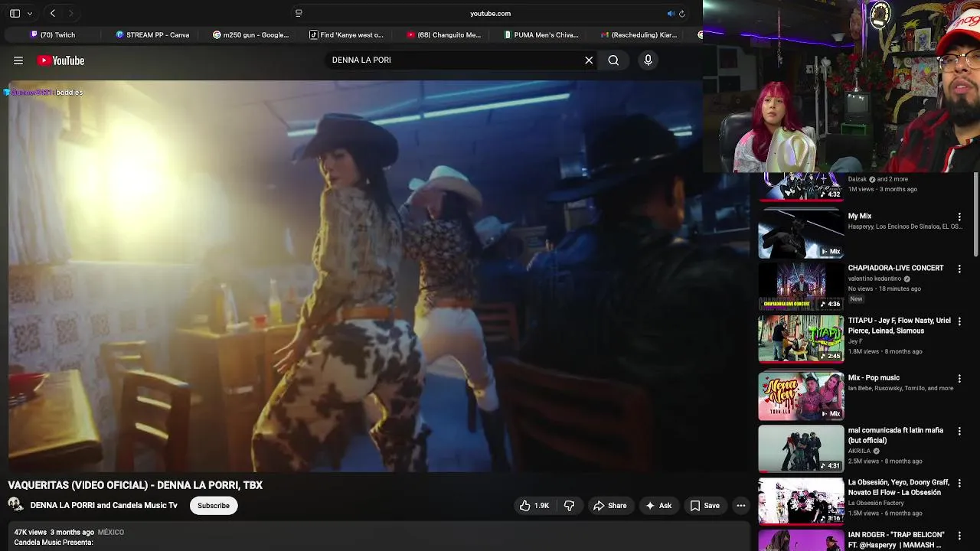Go back in Safari history
Screen dimensions: 980x551
pos(52,13)
